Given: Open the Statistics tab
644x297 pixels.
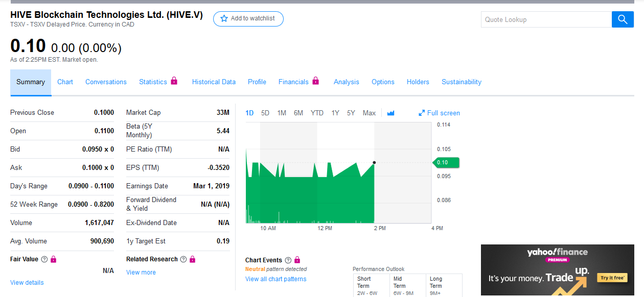Looking at the screenshot, I should 153,82.
